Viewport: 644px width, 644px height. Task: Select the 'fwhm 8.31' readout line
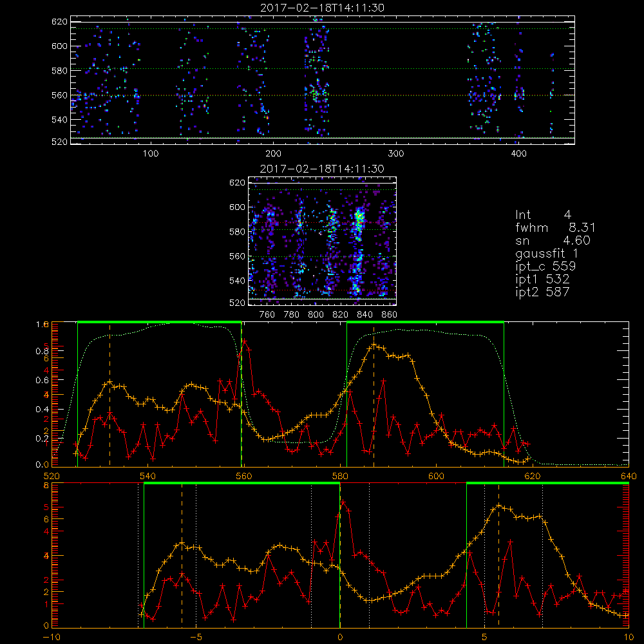[555, 227]
